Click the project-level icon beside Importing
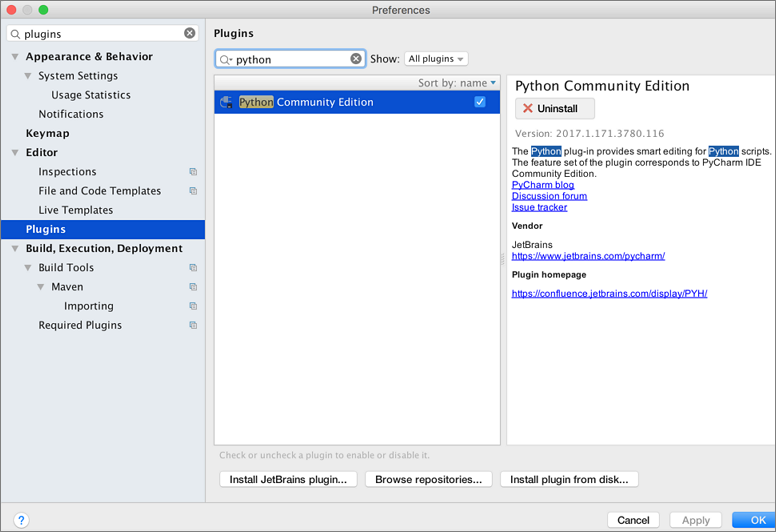776x532 pixels. point(193,306)
